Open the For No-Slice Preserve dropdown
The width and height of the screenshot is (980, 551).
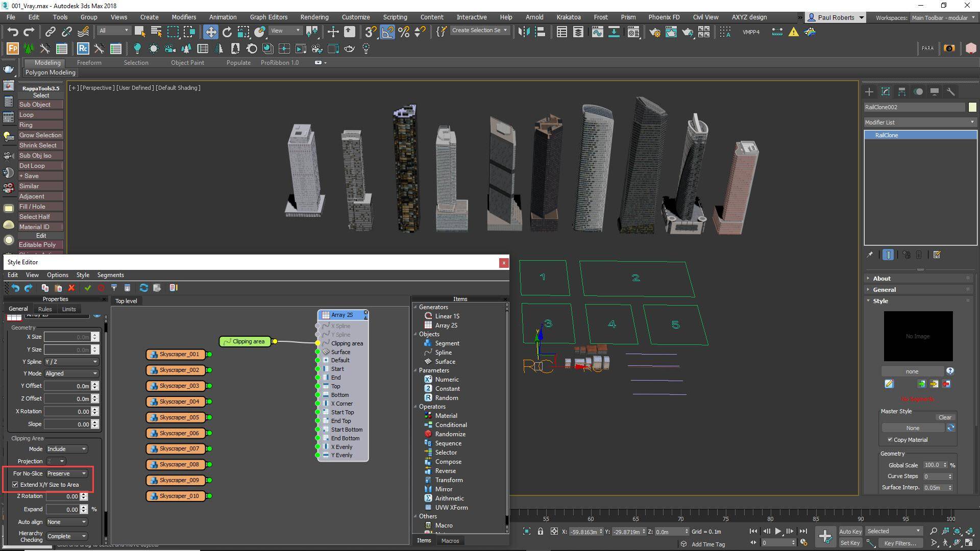pyautogui.click(x=66, y=473)
